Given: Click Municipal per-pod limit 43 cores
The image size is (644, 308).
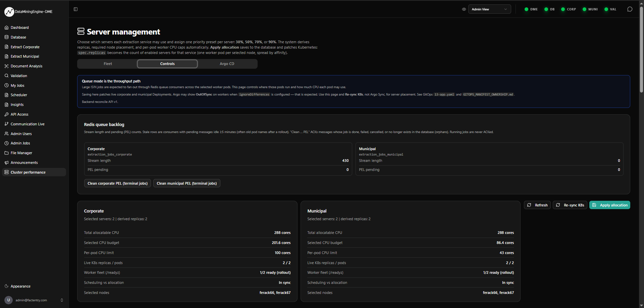Looking at the screenshot, I should 506,253.
